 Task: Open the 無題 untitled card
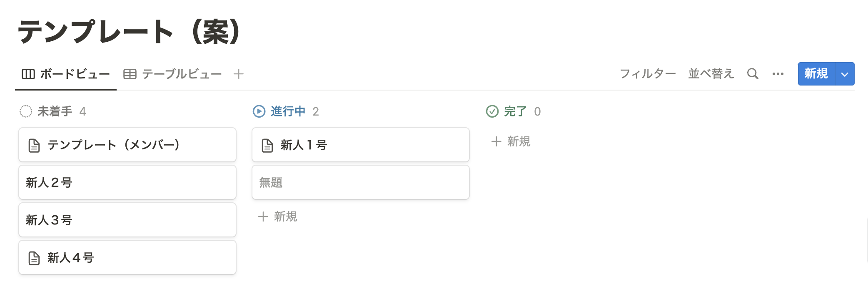tap(360, 182)
